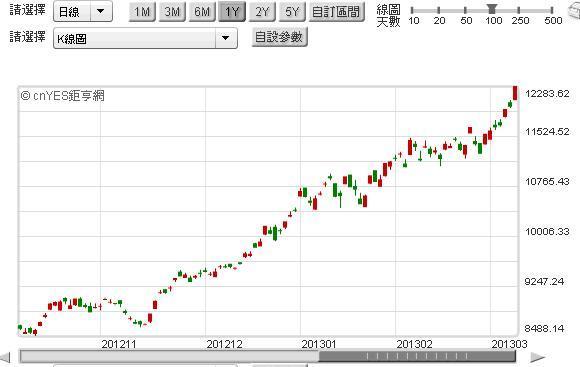Click the 201212 date axis label
The height and width of the screenshot is (367, 580).
[x=224, y=344]
